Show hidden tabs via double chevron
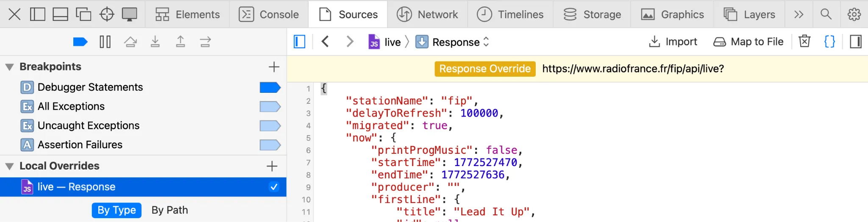The width and height of the screenshot is (868, 222). point(799,14)
